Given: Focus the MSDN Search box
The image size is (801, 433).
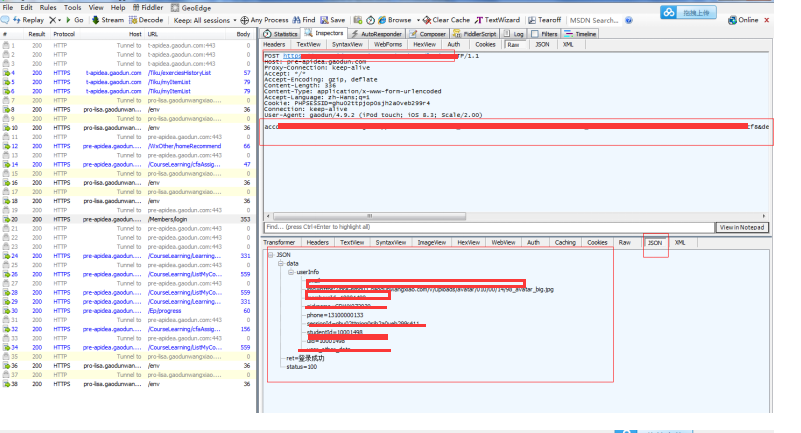Looking at the screenshot, I should (x=594, y=20).
